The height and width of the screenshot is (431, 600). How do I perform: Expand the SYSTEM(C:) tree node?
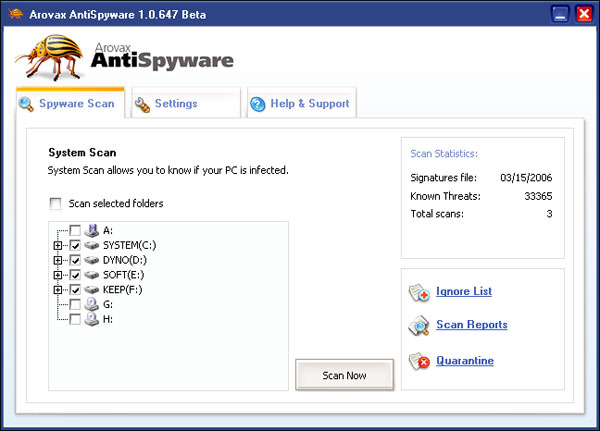(x=58, y=245)
